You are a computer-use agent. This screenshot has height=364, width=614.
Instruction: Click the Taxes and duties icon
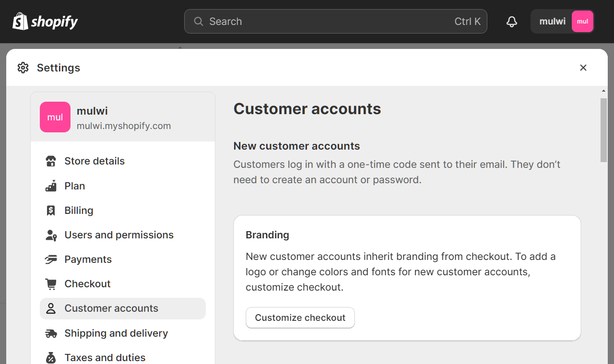point(51,358)
